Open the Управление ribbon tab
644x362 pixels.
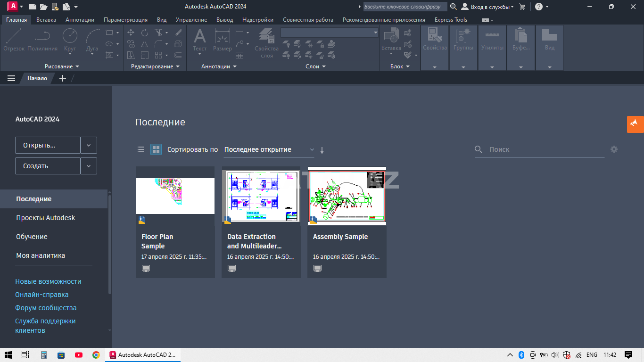click(191, 20)
